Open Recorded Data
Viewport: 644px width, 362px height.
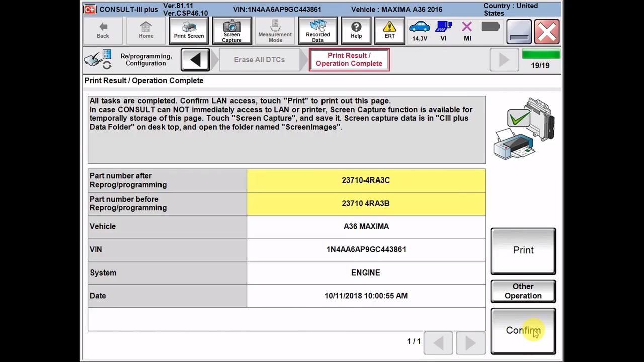tap(318, 31)
